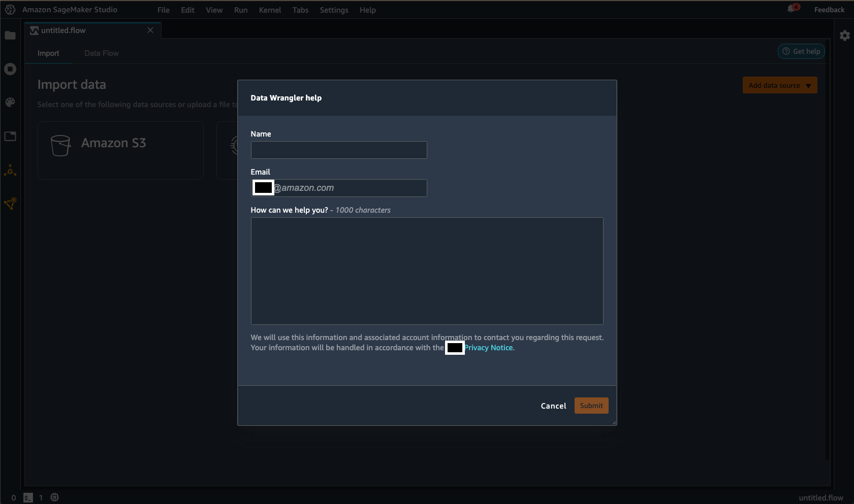Open the file browser panel
854x504 pixels.
(x=10, y=36)
